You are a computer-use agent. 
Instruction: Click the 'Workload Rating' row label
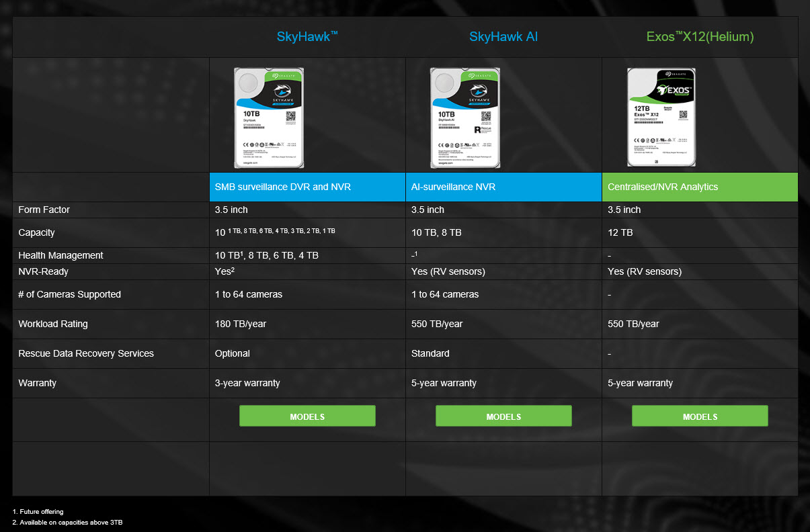[53, 324]
